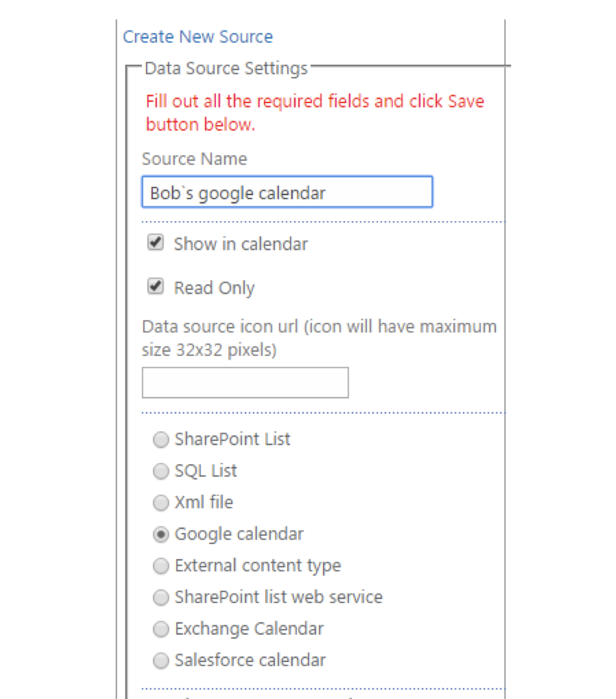The width and height of the screenshot is (616, 699).
Task: Select the Google calendar radio button
Action: 160,534
